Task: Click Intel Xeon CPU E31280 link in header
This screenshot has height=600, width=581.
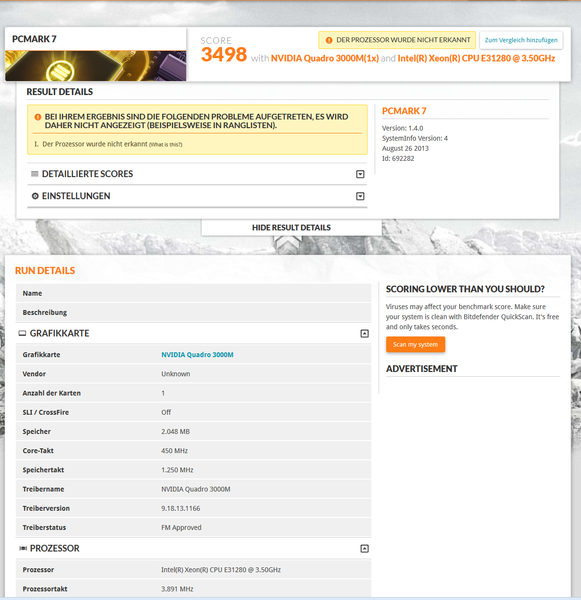Action: 476,58
